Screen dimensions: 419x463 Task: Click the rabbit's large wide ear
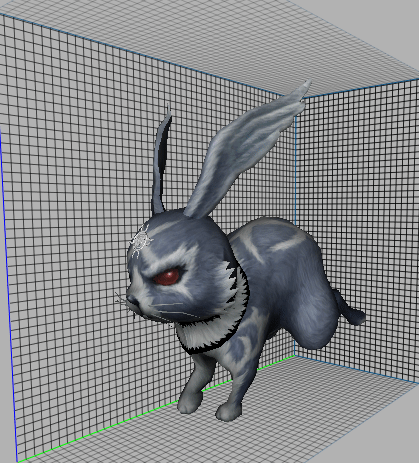[x=248, y=149]
